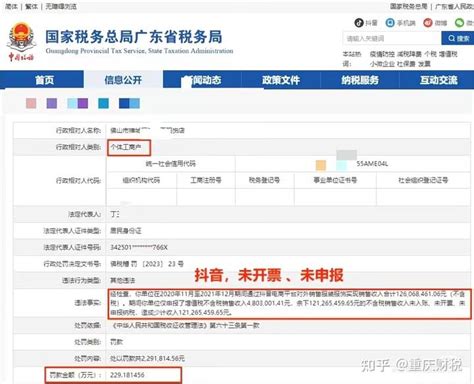Screen dimensions: 474x384
Task: Go to the 首页 home tab
Action: [x=44, y=80]
